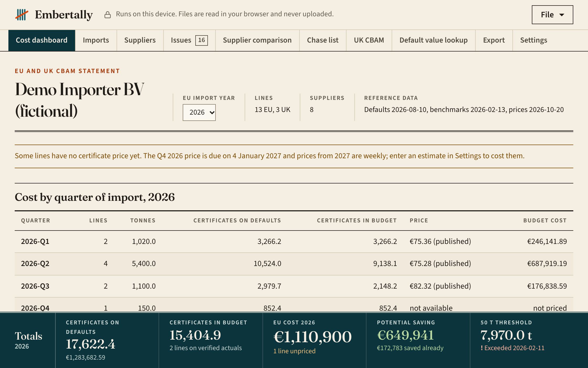Viewport: 588px width, 368px height.
Task: Click the €649,941 potential saving figure
Action: coord(405,335)
